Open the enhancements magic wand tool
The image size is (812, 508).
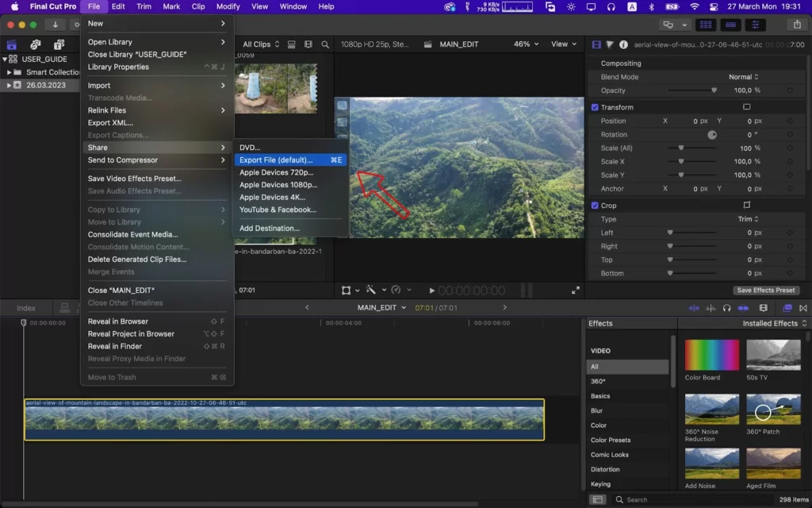371,290
